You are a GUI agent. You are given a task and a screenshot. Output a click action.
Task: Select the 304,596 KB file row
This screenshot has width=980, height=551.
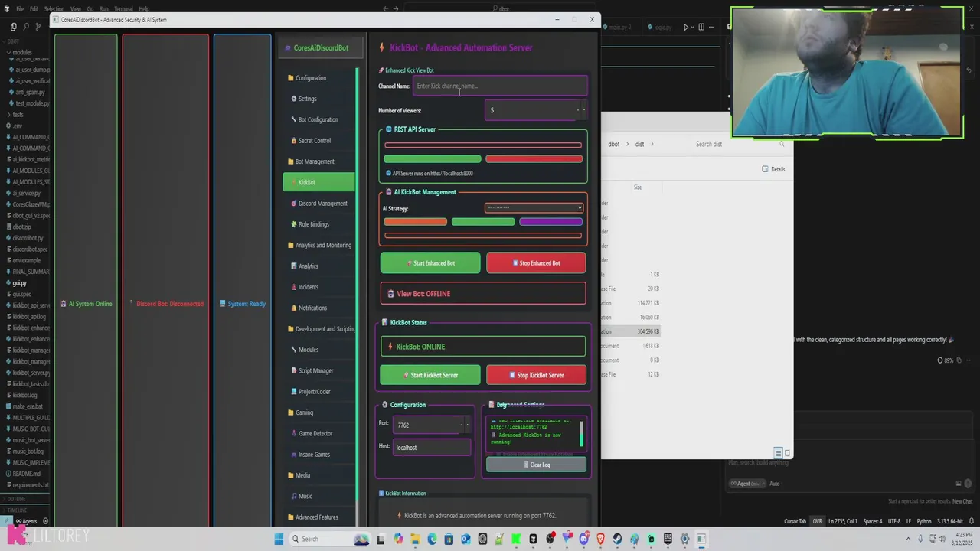click(x=630, y=331)
